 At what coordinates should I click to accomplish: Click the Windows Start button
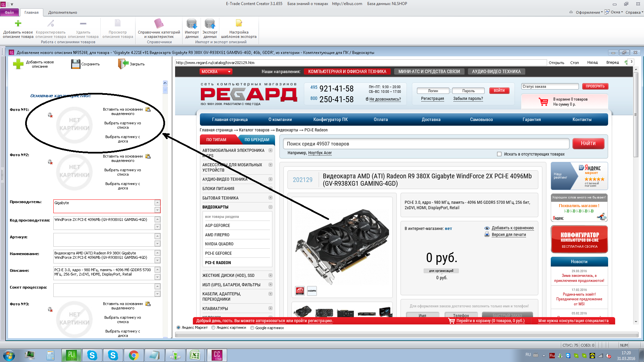(x=9, y=355)
